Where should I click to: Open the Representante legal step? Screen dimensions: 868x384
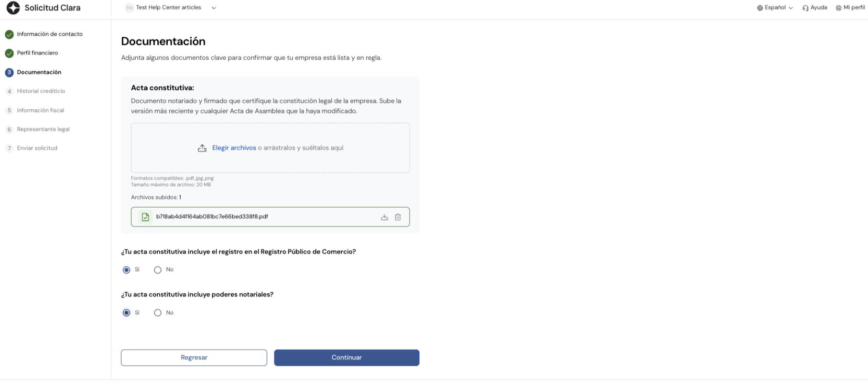[43, 129]
